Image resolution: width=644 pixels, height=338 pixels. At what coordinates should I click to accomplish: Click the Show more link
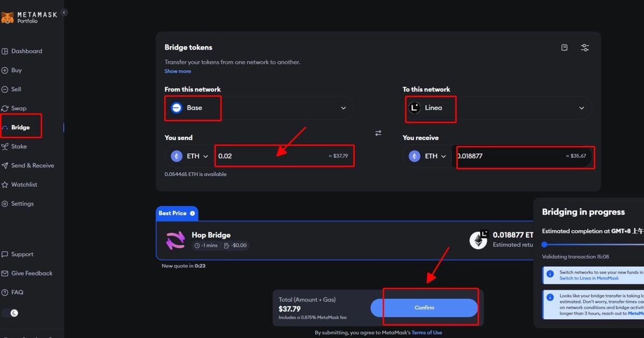point(178,71)
